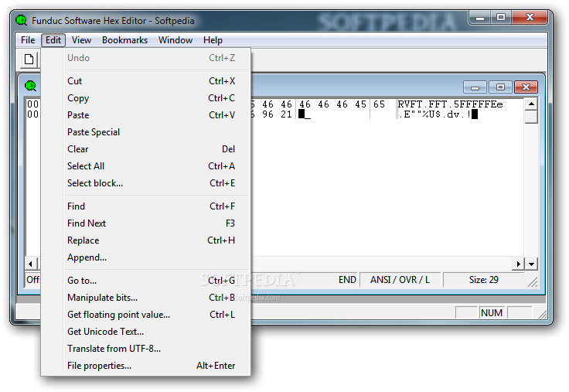This screenshot has width=569, height=392.
Task: Close the Edit menu from menu bar
Action: [x=53, y=40]
